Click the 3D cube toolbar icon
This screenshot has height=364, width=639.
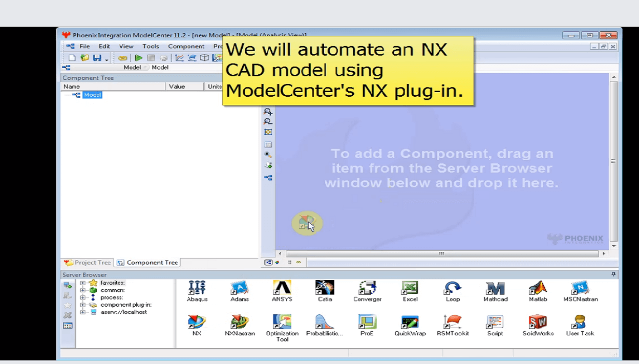coord(204,58)
